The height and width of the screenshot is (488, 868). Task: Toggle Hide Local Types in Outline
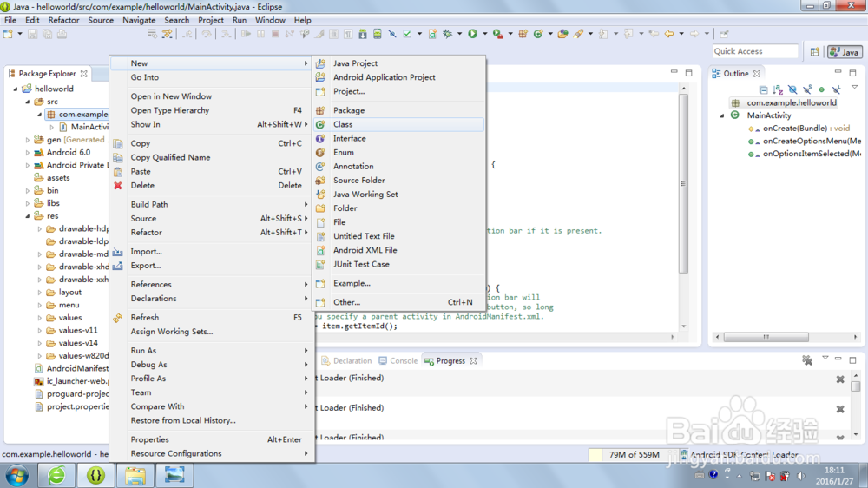(837, 89)
